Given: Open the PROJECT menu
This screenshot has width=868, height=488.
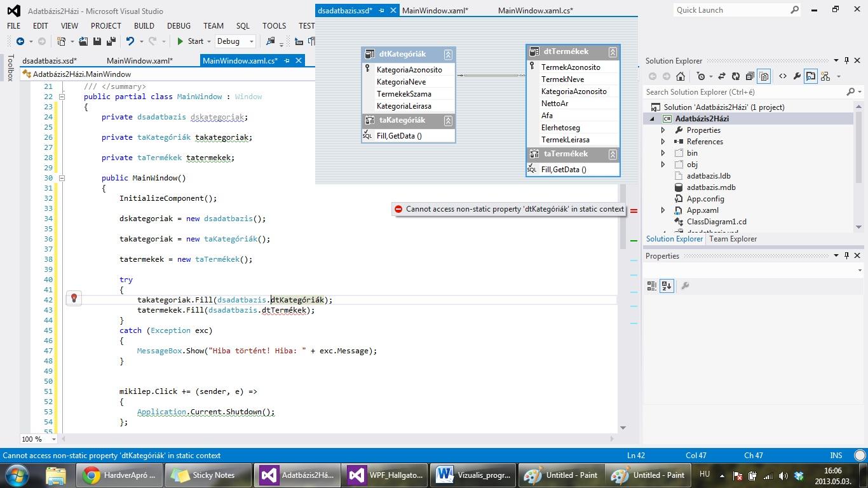Looking at the screenshot, I should tap(106, 26).
